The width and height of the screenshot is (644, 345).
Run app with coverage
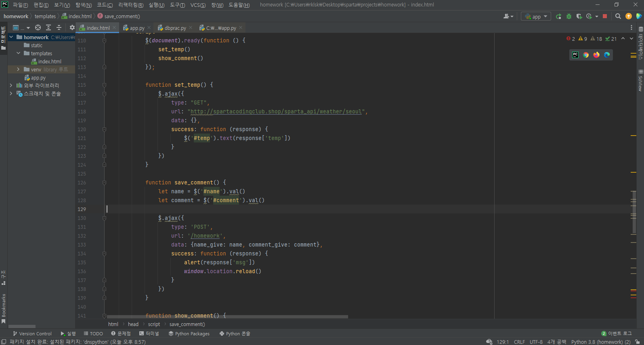[579, 17]
